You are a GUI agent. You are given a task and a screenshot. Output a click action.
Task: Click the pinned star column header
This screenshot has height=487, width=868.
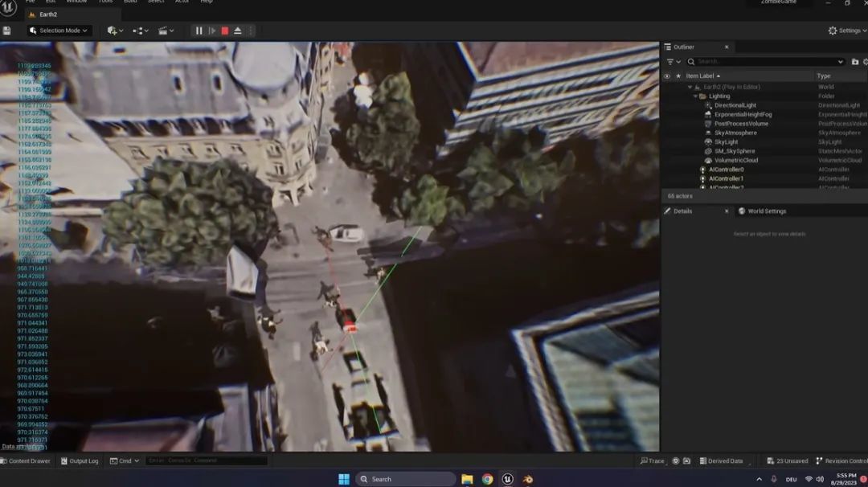[678, 76]
